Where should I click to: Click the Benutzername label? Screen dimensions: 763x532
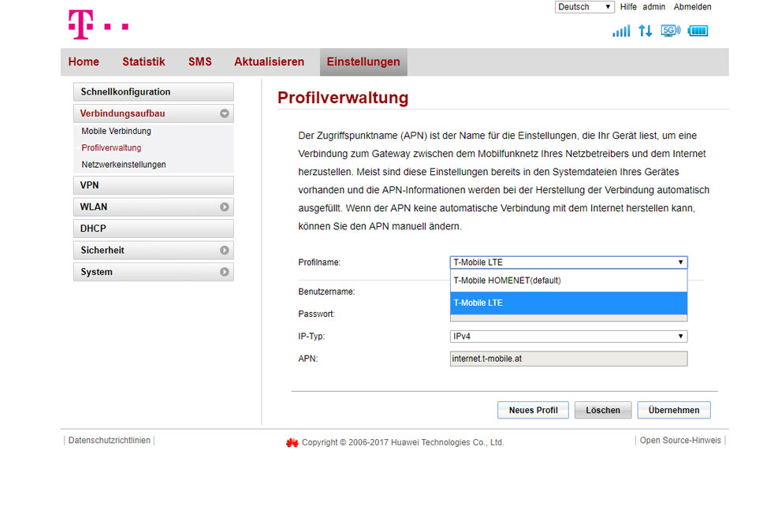click(x=326, y=292)
